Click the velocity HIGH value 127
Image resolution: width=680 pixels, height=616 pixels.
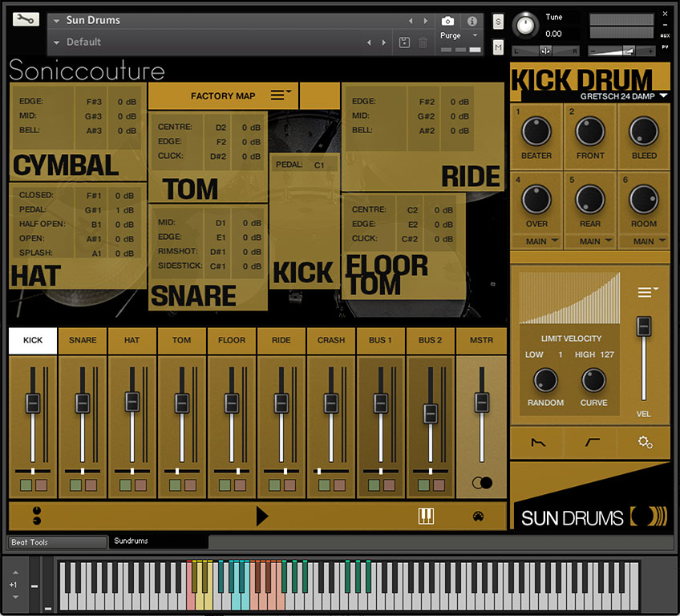607,355
